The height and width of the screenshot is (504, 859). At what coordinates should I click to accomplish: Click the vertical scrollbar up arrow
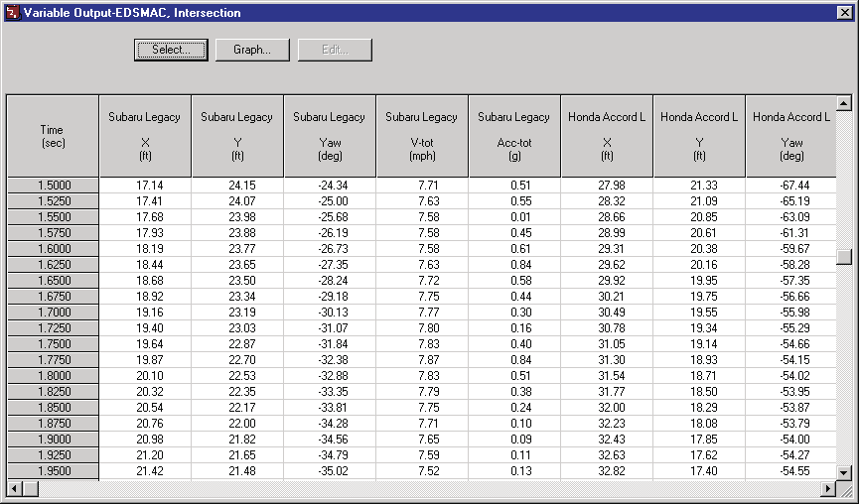tap(844, 103)
